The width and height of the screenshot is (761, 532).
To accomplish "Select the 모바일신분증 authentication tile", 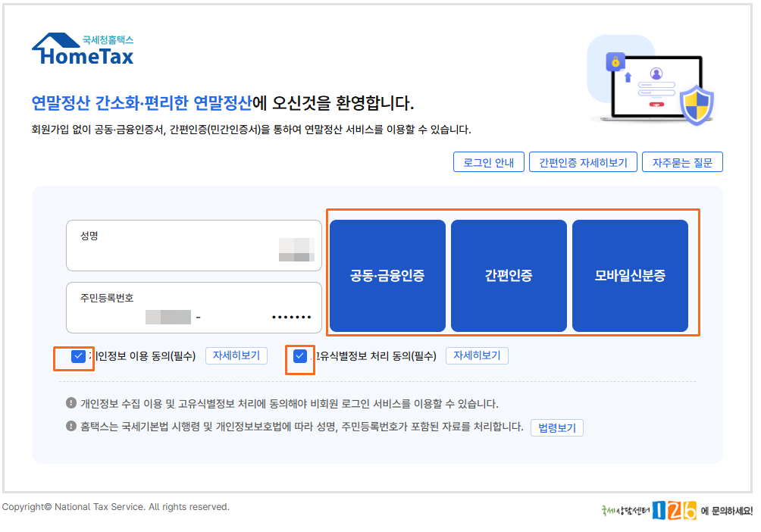I will [x=631, y=275].
